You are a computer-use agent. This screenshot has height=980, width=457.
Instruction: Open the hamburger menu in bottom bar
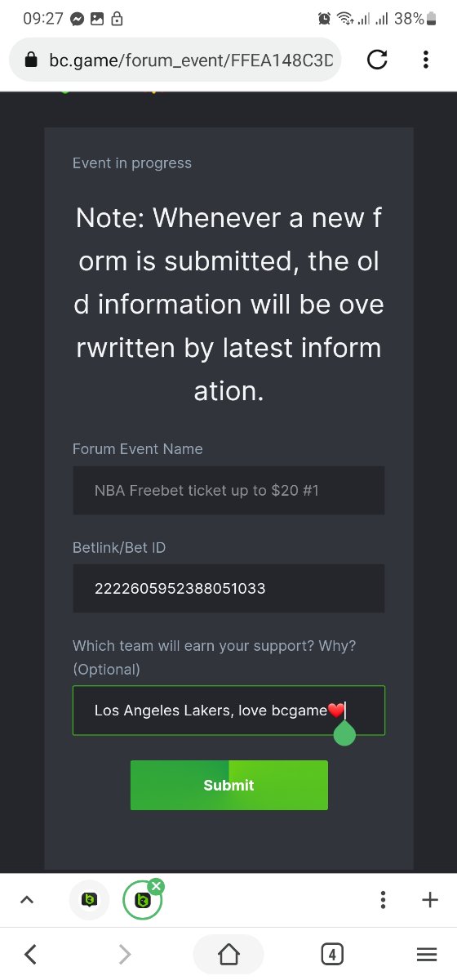pyautogui.click(x=427, y=953)
